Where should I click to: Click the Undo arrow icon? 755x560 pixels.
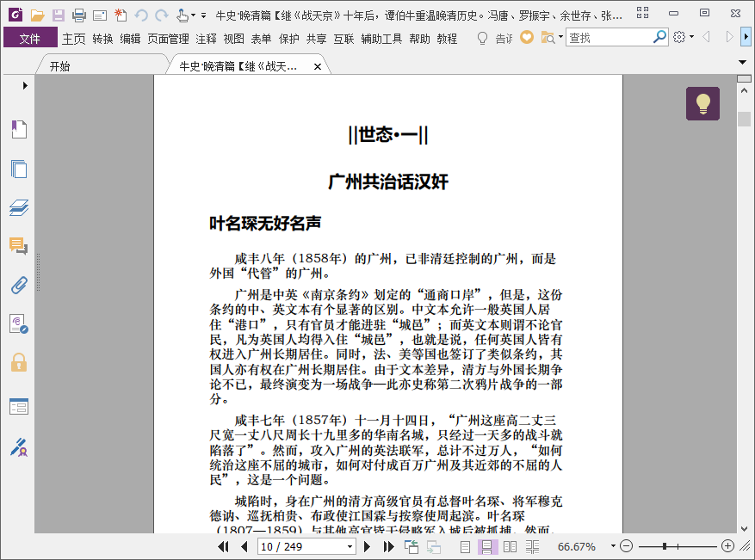[x=141, y=15]
